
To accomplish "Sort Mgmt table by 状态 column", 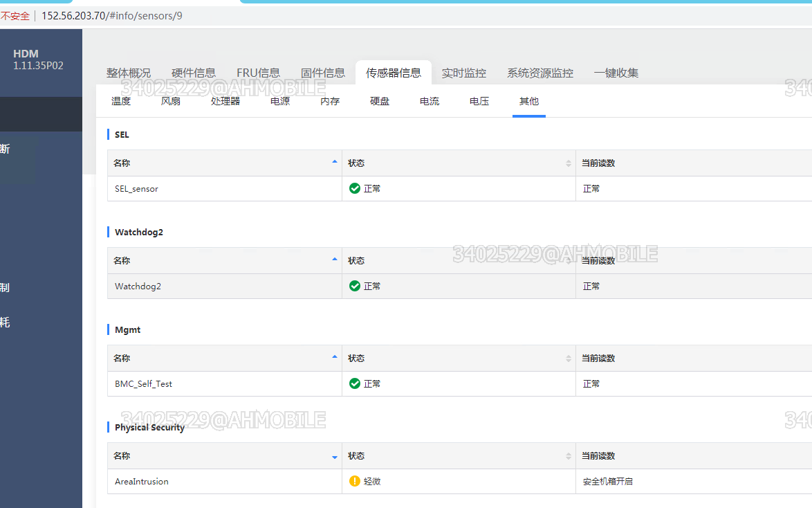I will 459,359.
